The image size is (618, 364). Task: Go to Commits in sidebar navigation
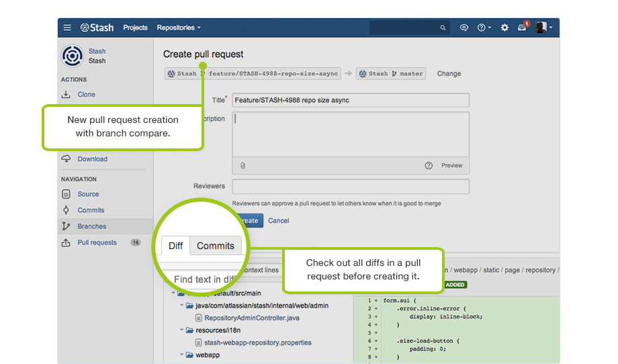[91, 210]
